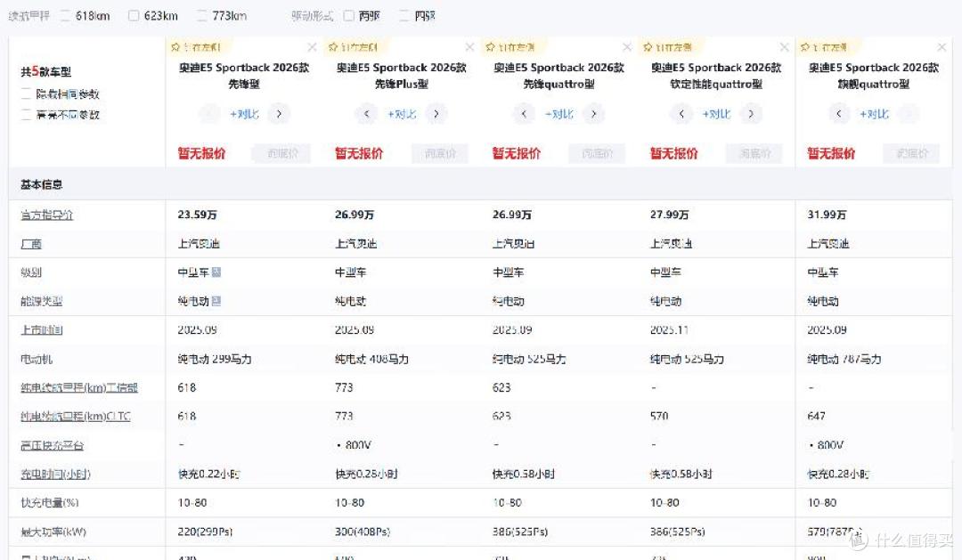Move 旗舰quattro型 column left with arrow
This screenshot has height=560, width=962.
839,113
